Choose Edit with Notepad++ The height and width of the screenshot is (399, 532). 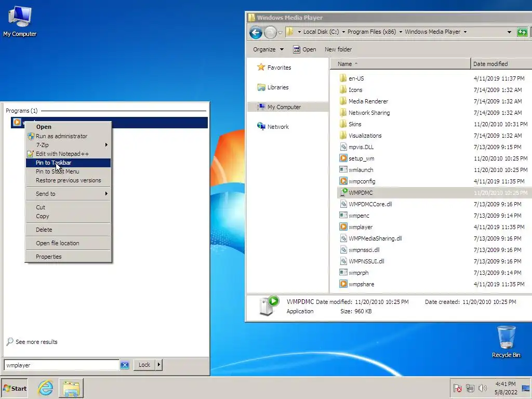click(x=68, y=154)
